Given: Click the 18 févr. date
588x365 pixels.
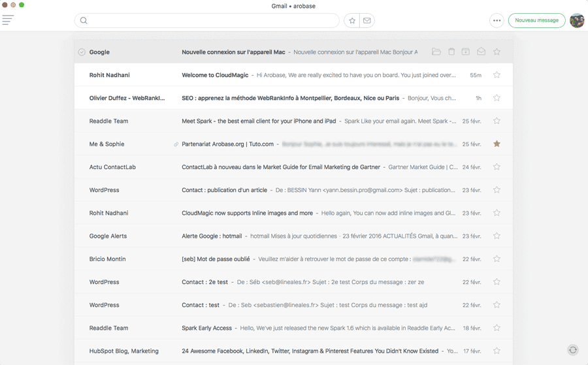Looking at the screenshot, I should (x=472, y=328).
